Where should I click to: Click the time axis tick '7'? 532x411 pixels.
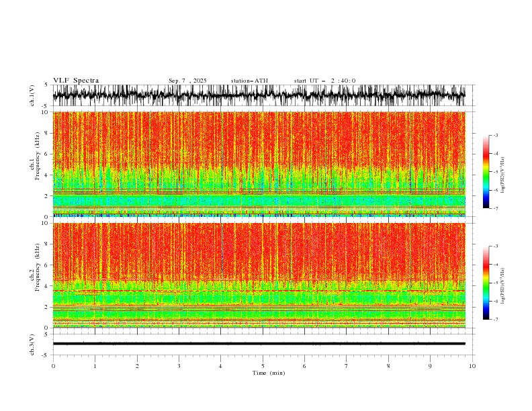click(x=347, y=366)
